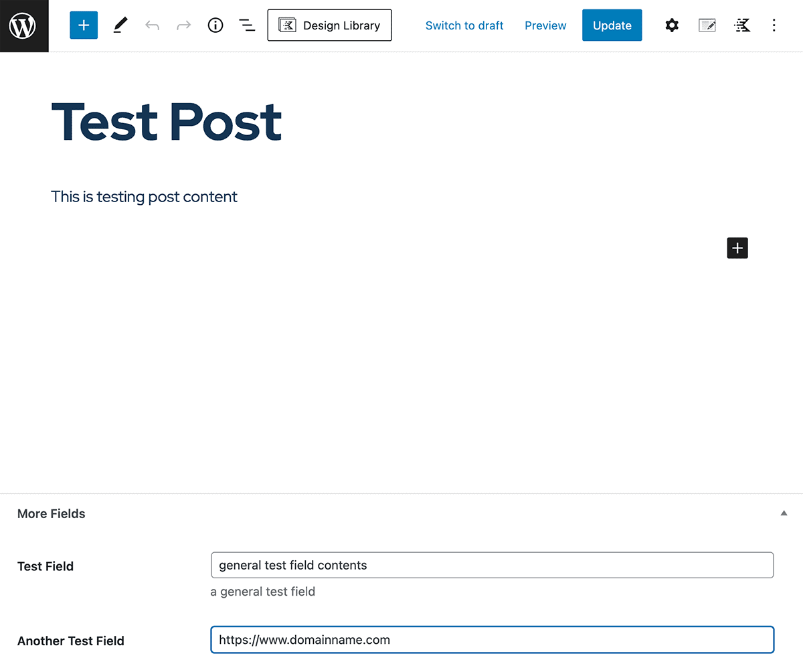Switch the post to draft
This screenshot has width=803, height=672.
pos(464,25)
